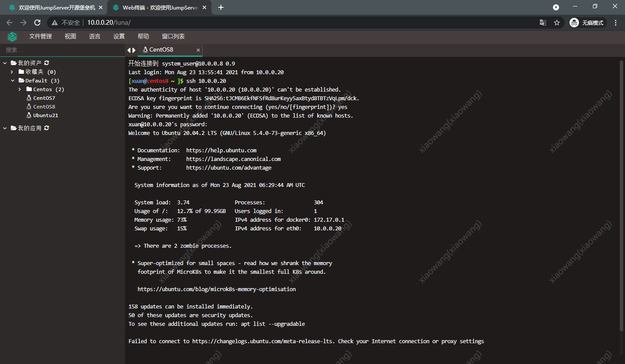This screenshot has height=364, width=625.
Task: Bookmark this page with star
Action: 557,23
